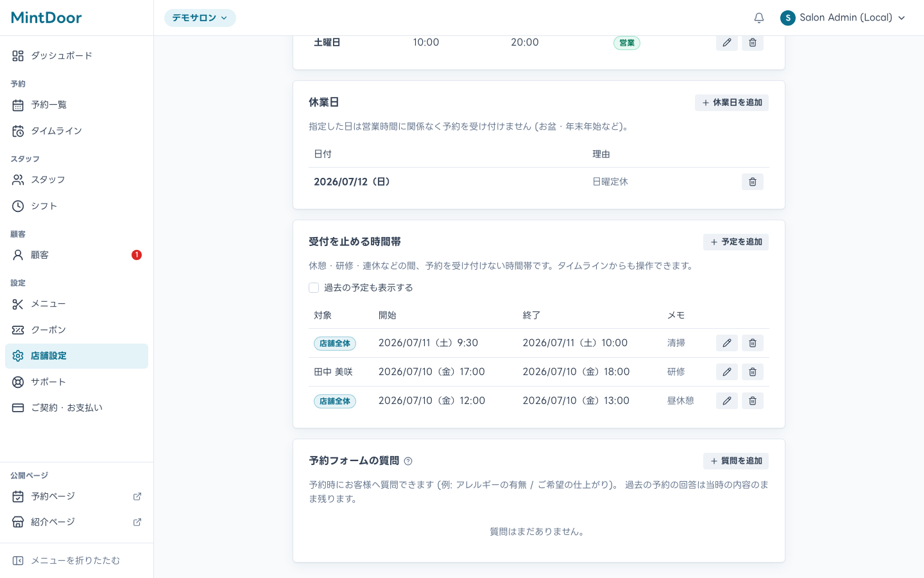Click the collapse-sidebar panel icon
924x578 pixels.
tap(18, 561)
